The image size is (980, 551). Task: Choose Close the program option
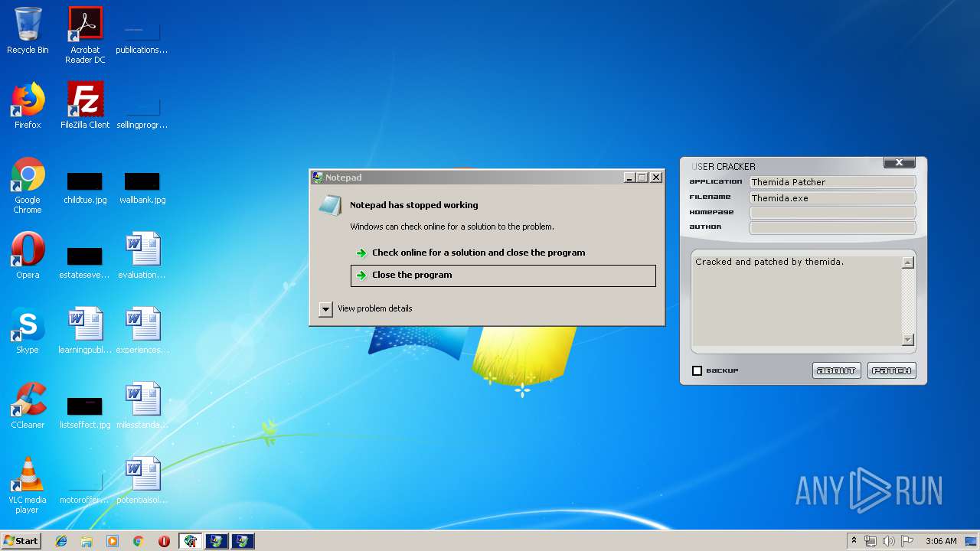click(503, 275)
